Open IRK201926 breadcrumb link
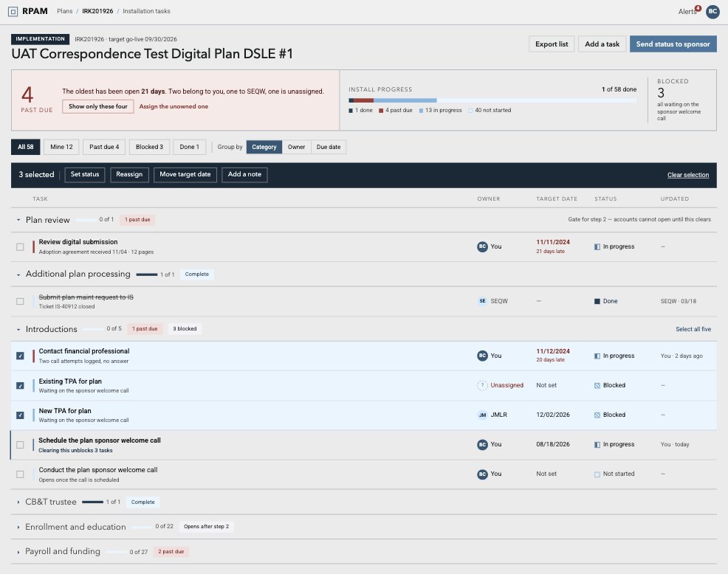The height and width of the screenshot is (574, 728). [x=97, y=11]
